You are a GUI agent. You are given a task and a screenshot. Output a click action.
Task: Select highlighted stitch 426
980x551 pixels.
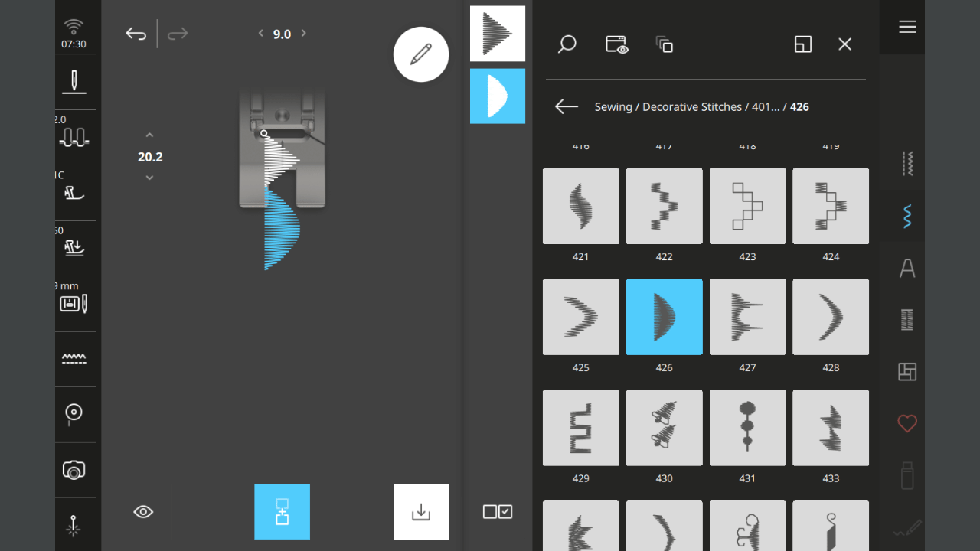pos(665,317)
